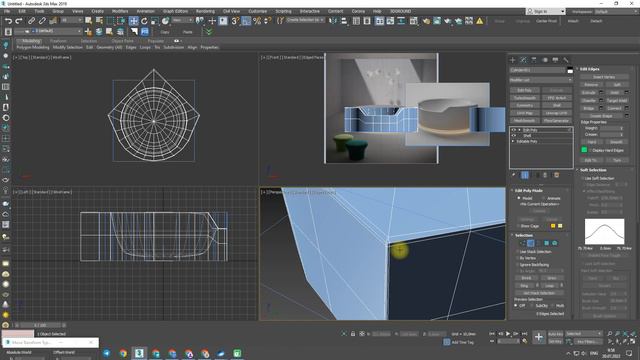
Task: Open reference coordinate system View dropdown
Action: [182, 20]
